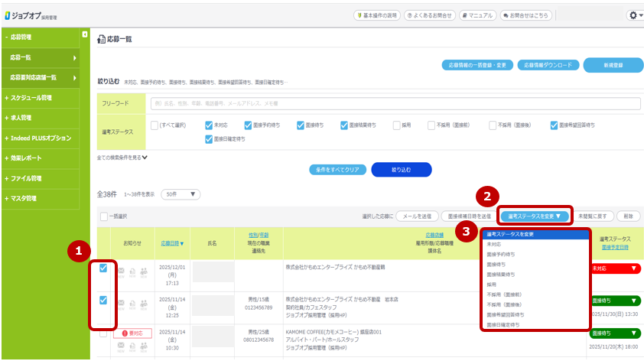This screenshot has width=644, height=361.
Task: Click the 基本操作の説明 help button
Action: 377,15
